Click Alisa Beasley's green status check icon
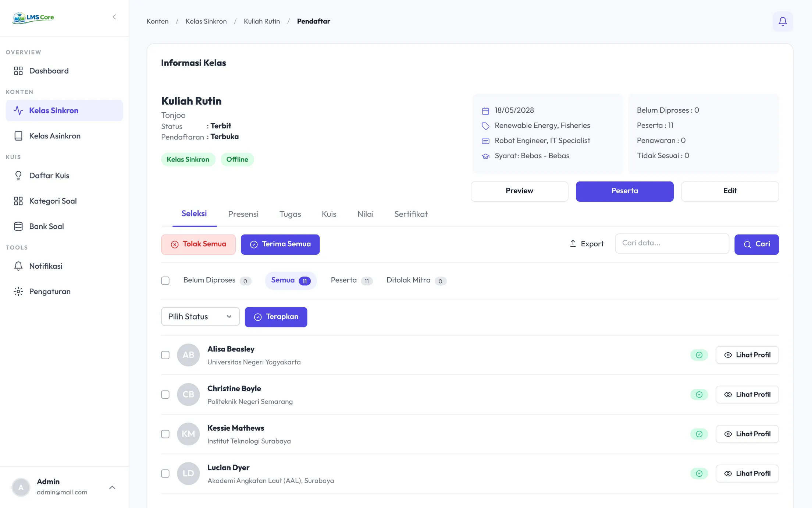The height and width of the screenshot is (508, 812). click(x=699, y=355)
